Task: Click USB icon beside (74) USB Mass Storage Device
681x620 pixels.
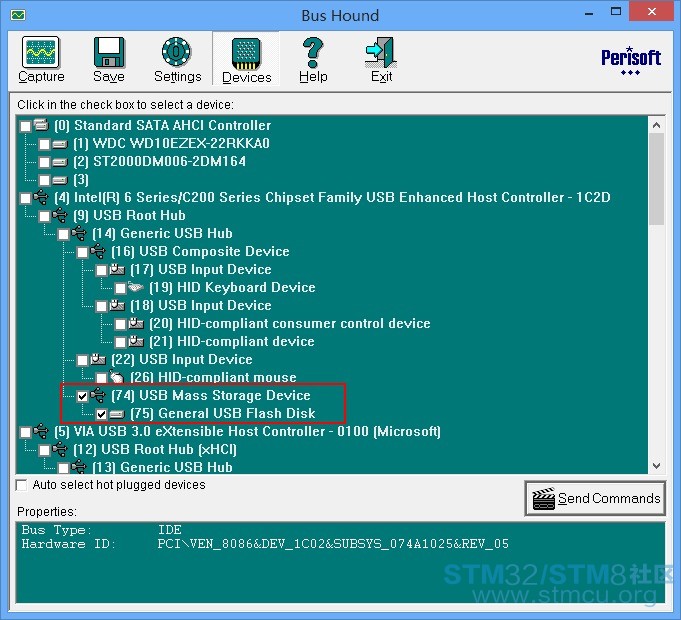Action: pyautogui.click(x=98, y=396)
